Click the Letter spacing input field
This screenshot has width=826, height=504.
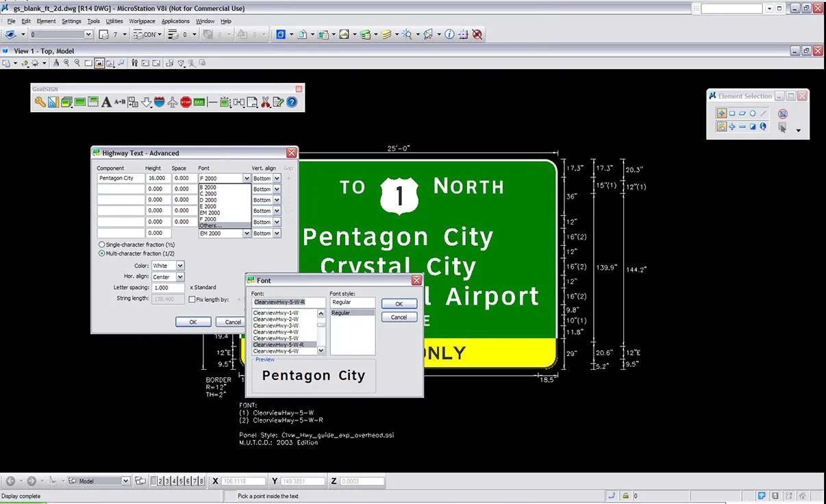pos(168,288)
